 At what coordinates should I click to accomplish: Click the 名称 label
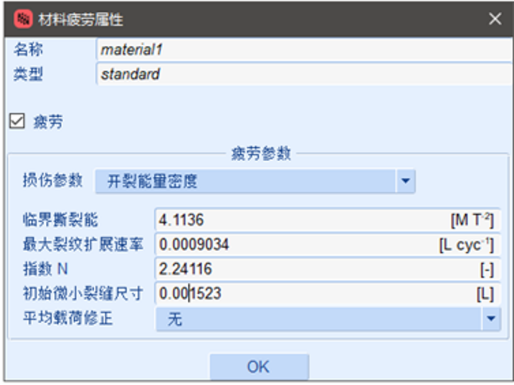[x=28, y=49]
